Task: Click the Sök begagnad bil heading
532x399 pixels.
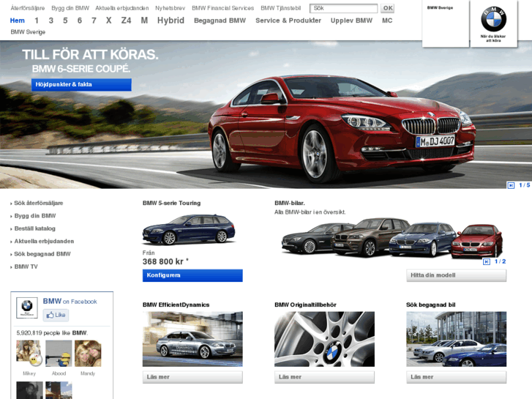Action: [x=431, y=305]
